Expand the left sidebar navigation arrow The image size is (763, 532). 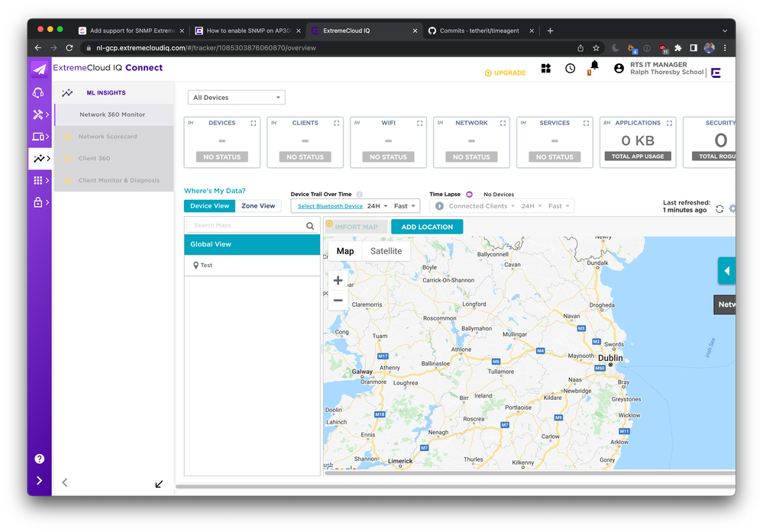point(39,481)
